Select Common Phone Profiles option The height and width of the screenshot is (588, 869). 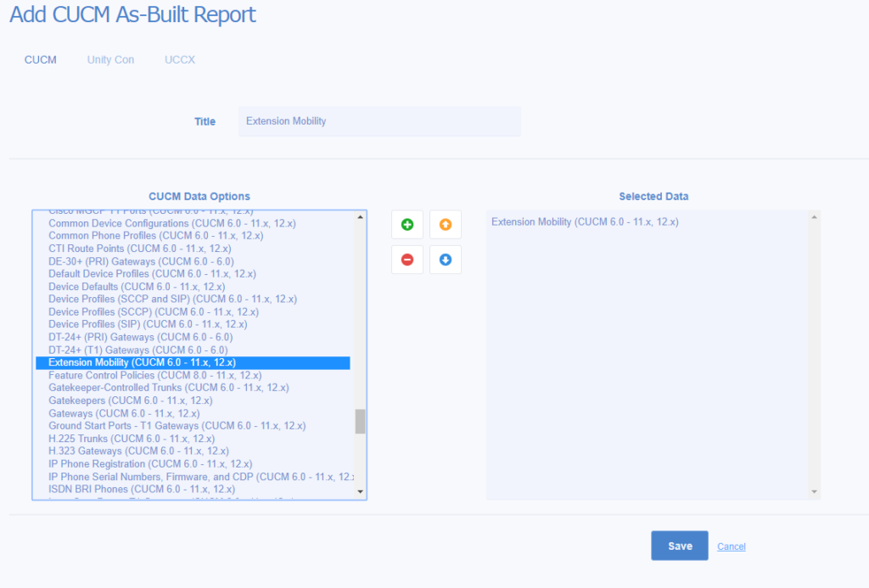[193, 236]
